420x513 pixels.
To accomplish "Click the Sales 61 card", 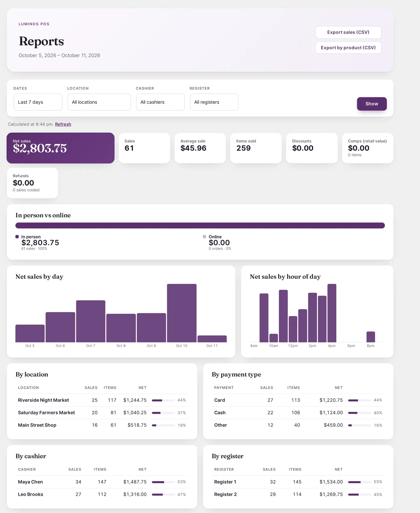I will pyautogui.click(x=144, y=148).
